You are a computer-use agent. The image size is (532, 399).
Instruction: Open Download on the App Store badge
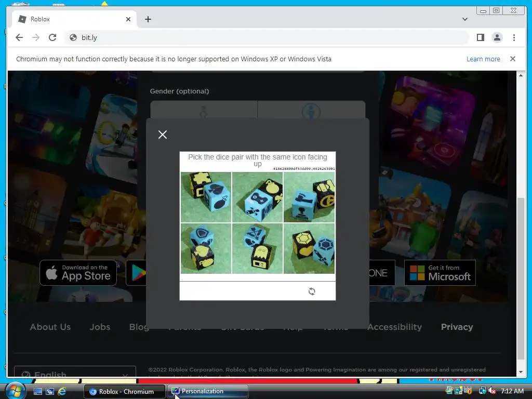coord(78,273)
